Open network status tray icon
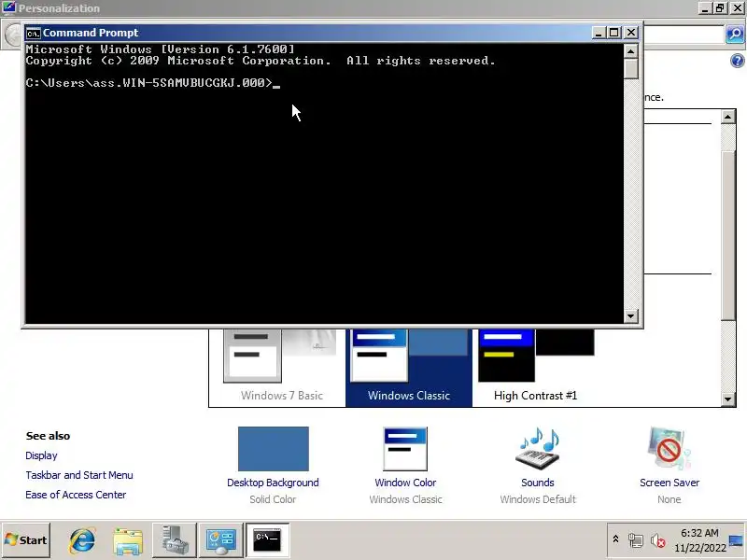This screenshot has height=560, width=747. [636, 540]
